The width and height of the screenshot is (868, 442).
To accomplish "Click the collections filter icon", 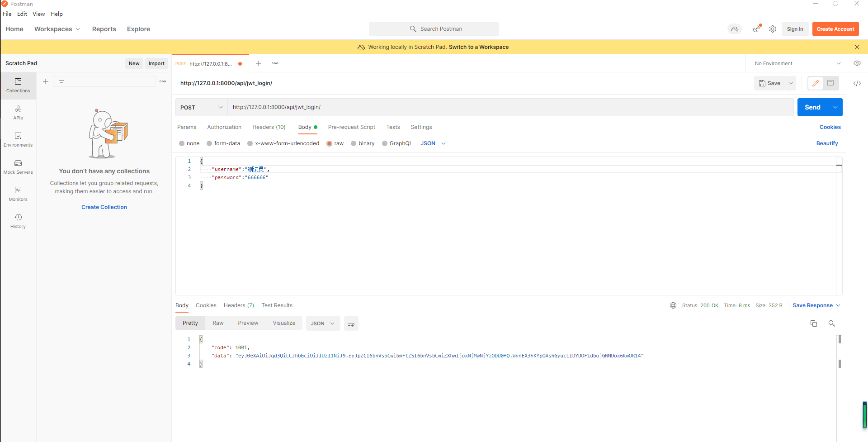I will click(61, 81).
